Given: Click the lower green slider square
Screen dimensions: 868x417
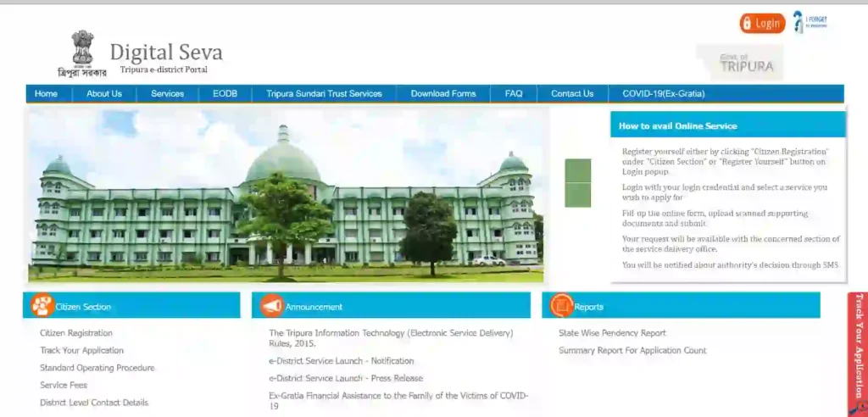Looking at the screenshot, I should [x=577, y=195].
